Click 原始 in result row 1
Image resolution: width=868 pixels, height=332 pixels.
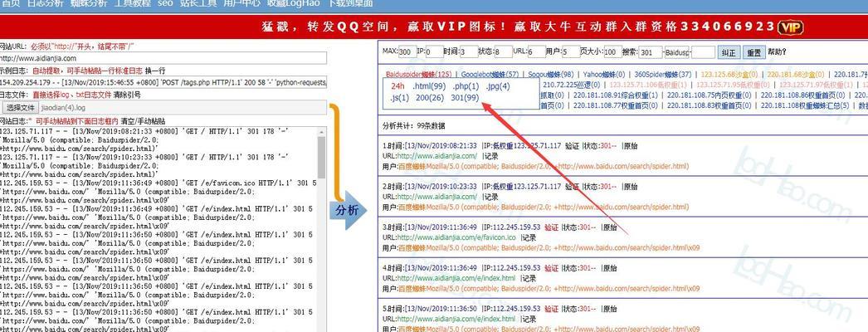point(631,146)
